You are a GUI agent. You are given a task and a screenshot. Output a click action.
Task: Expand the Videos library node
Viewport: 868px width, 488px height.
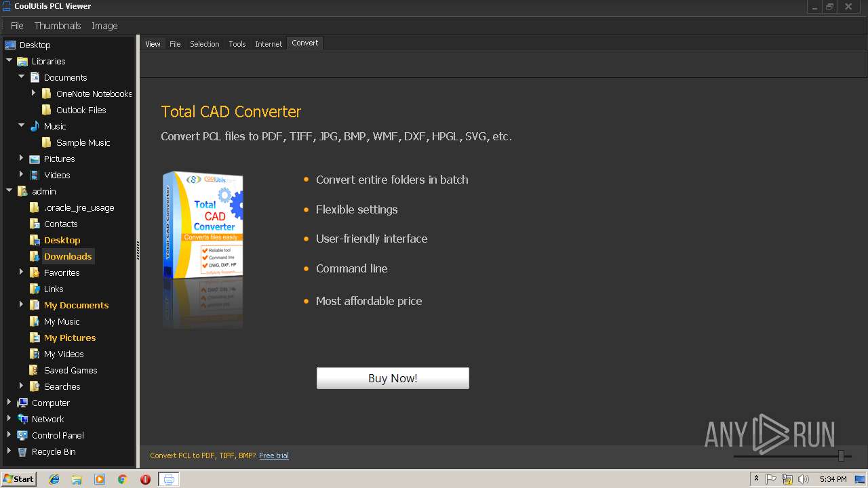pyautogui.click(x=22, y=175)
